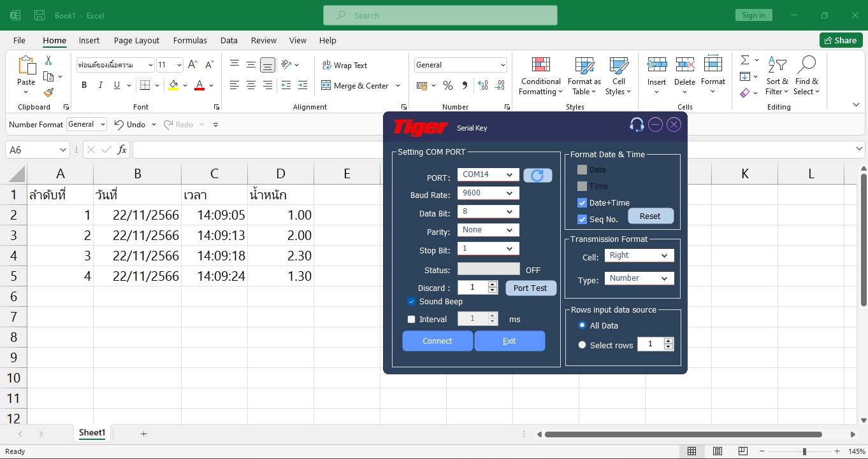868x459 pixels.
Task: Apply Comma Style format
Action: [x=465, y=85]
